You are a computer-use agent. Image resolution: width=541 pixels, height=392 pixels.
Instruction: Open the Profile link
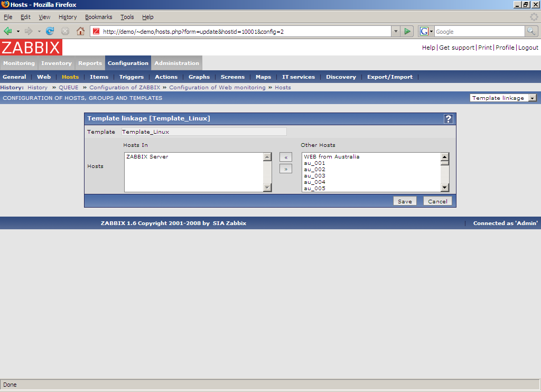[x=505, y=48]
